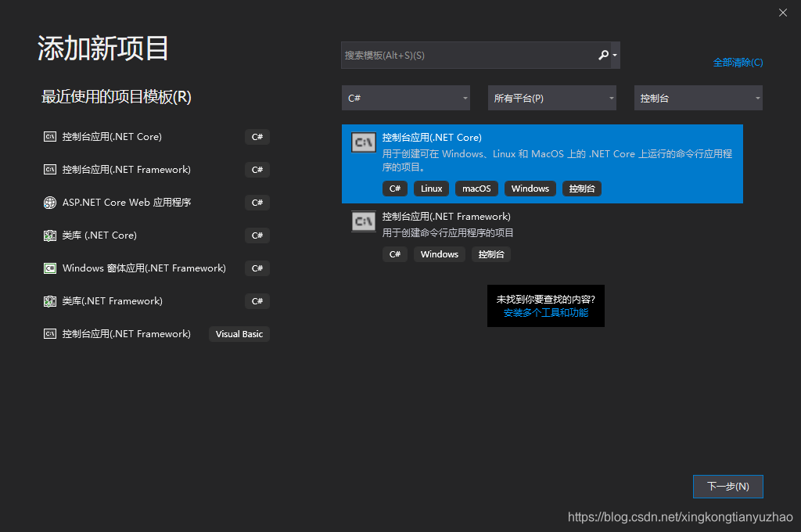Click C# tag beside recent 控制台应用(.NET Core)
This screenshot has width=801, height=532.
point(257,137)
